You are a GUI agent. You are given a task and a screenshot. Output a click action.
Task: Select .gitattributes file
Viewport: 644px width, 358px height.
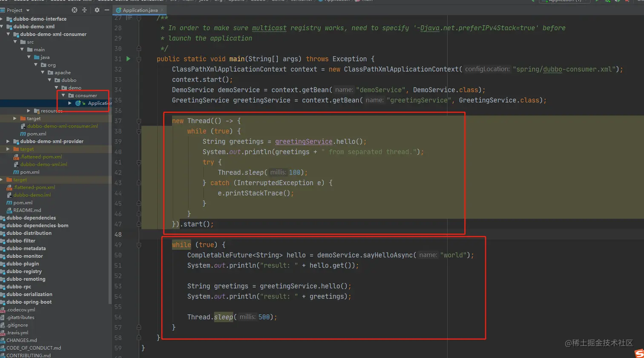pos(20,318)
